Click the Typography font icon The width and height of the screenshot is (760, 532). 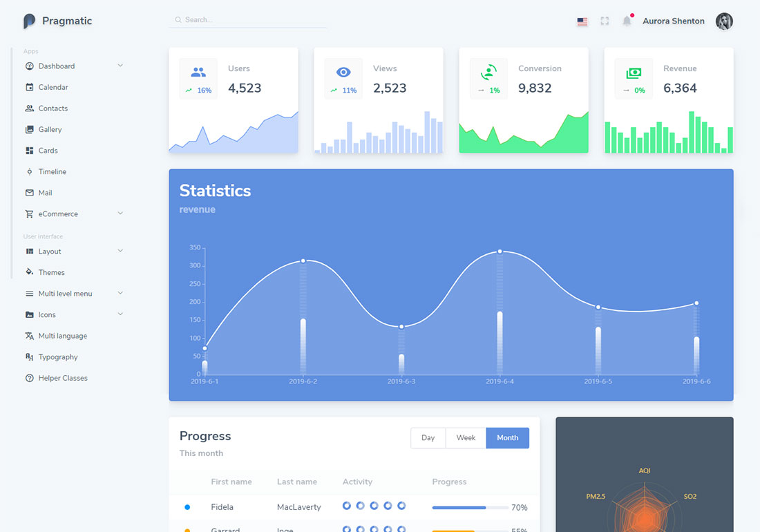pyautogui.click(x=30, y=357)
